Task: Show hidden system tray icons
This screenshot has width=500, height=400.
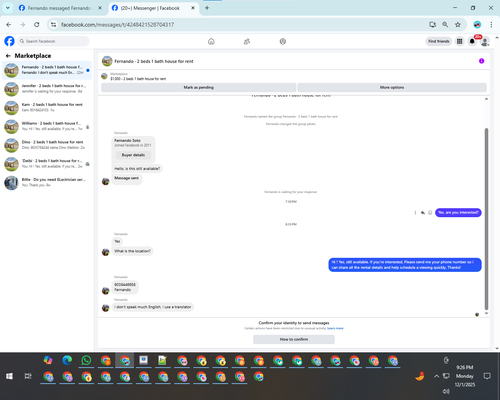Action: [x=436, y=376]
